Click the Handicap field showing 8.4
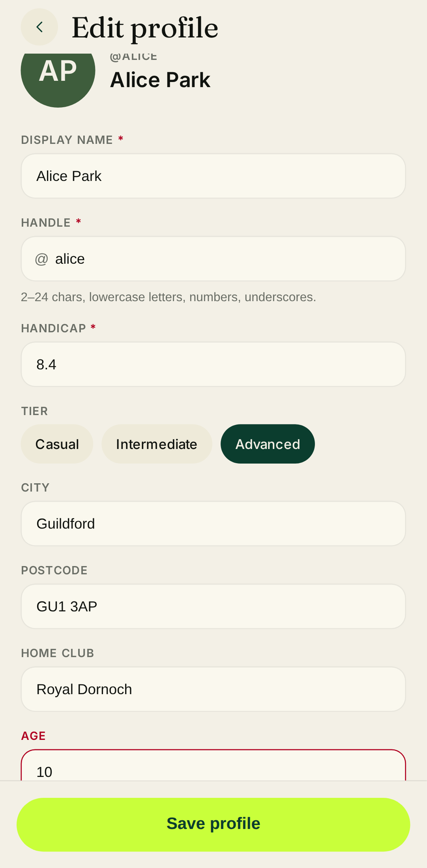 click(213, 365)
